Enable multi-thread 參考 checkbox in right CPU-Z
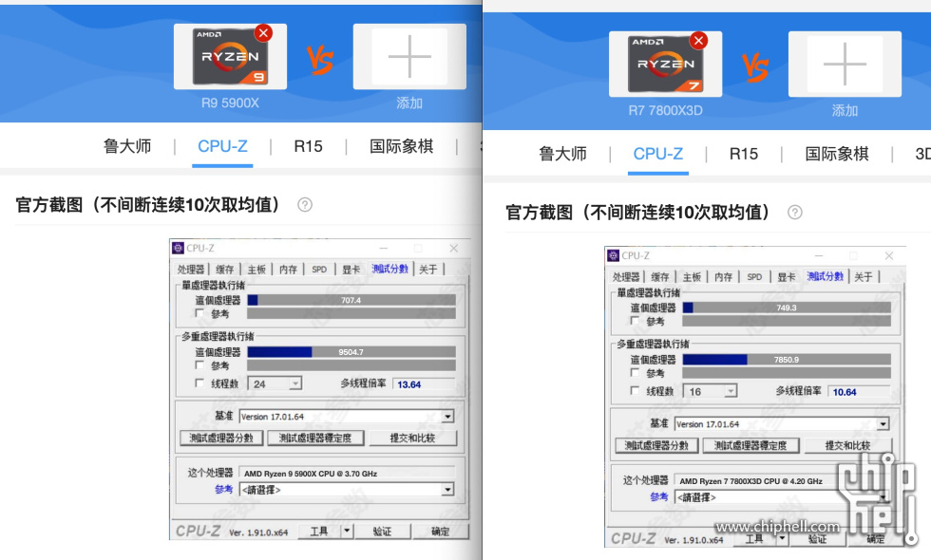 635,372
